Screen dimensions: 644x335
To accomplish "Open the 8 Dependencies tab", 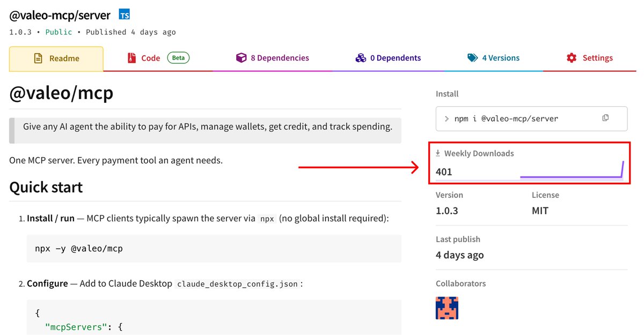I will click(x=273, y=58).
